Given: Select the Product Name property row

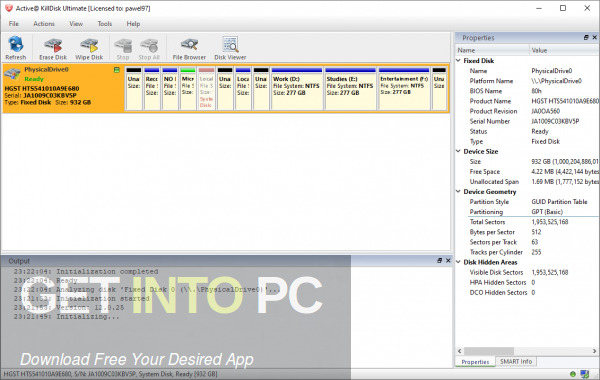Looking at the screenshot, I should pos(527,101).
